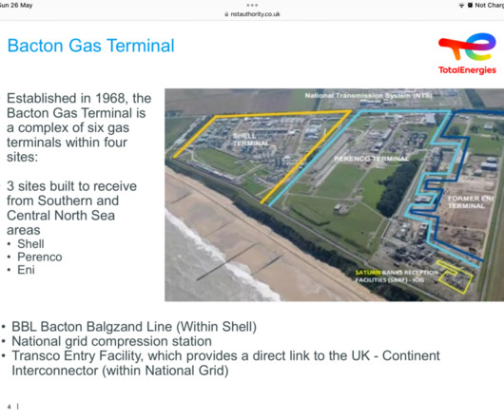Click the TotalEnergies logo

467,53
